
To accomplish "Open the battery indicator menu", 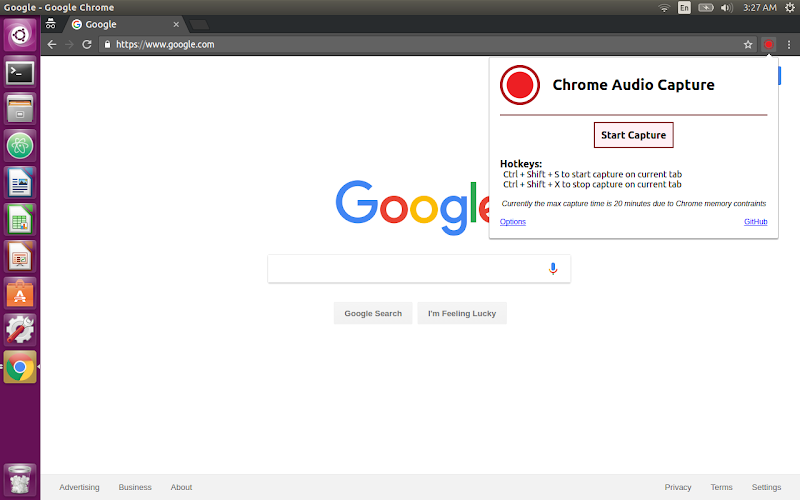I will tap(706, 8).
